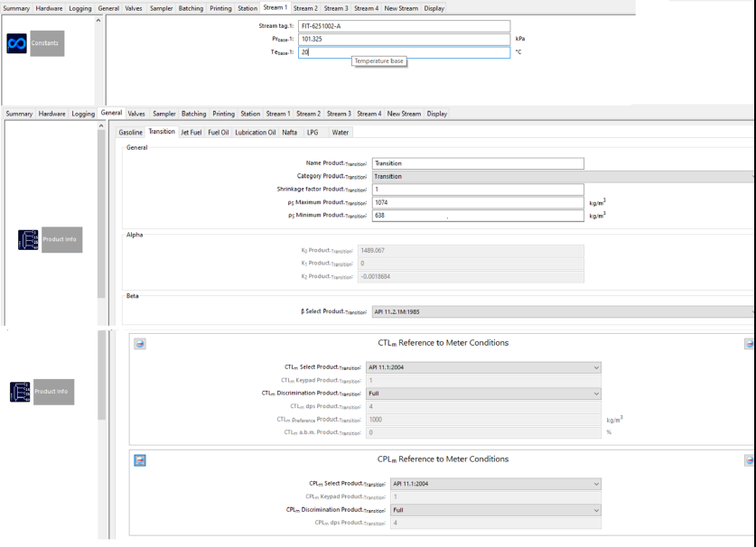Open Display tab in the upper tab strip
This screenshot has width=756, height=547.
pos(434,8)
